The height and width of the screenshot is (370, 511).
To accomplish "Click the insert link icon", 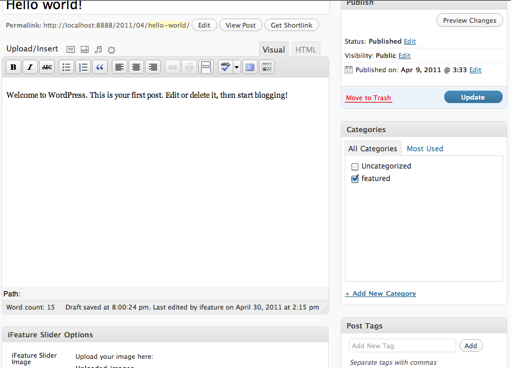I will [172, 67].
